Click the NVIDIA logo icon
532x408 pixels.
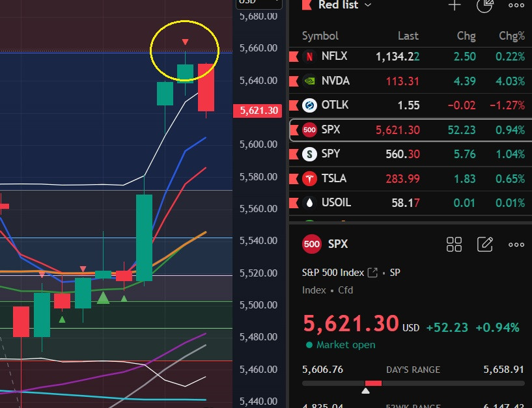pyautogui.click(x=309, y=81)
